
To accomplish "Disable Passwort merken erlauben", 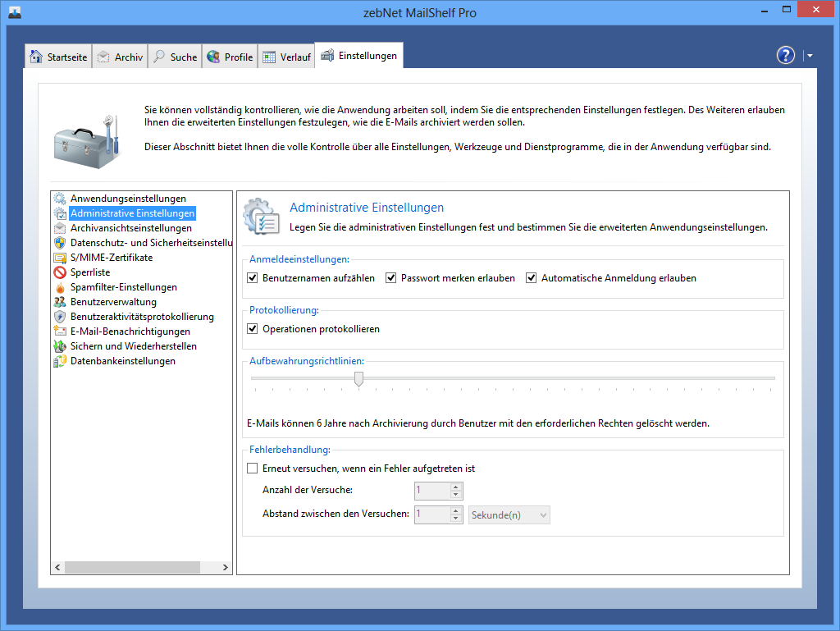I will click(391, 278).
